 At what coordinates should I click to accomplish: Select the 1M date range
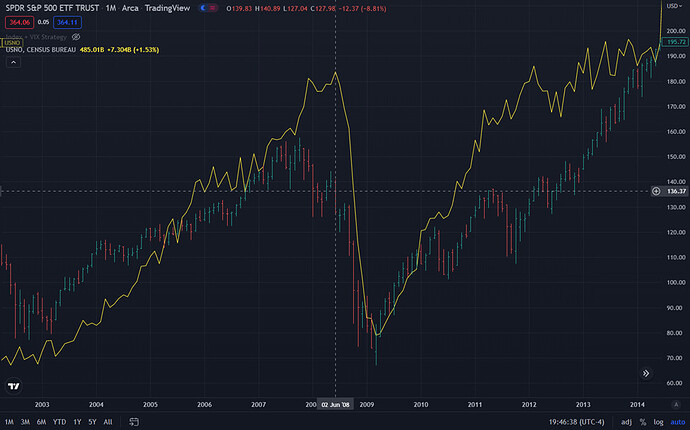coord(9,422)
